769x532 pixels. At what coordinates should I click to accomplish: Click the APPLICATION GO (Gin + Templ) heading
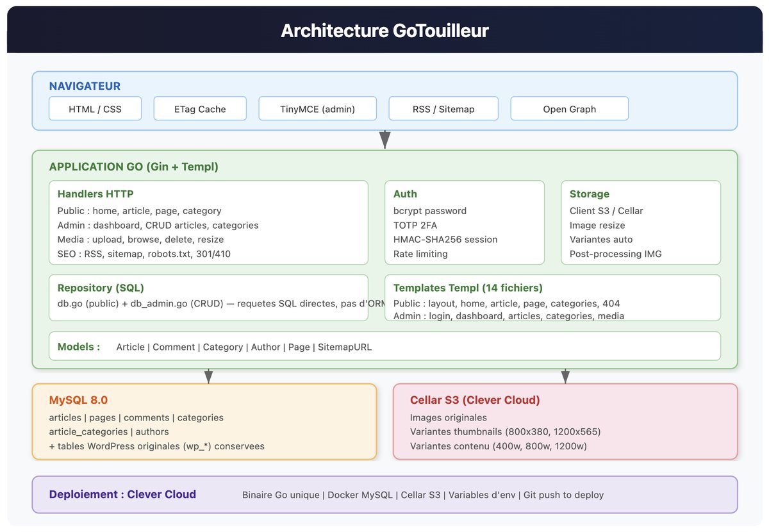[133, 167]
